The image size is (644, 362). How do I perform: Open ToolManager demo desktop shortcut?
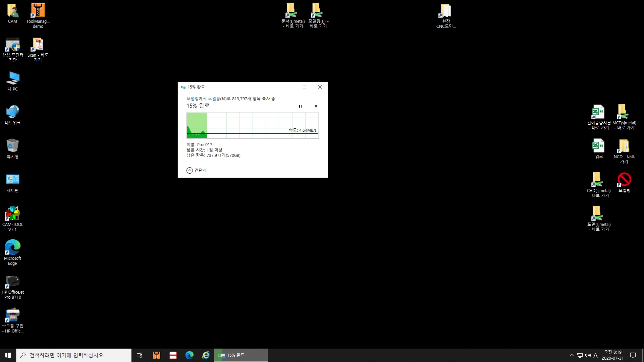(x=38, y=16)
